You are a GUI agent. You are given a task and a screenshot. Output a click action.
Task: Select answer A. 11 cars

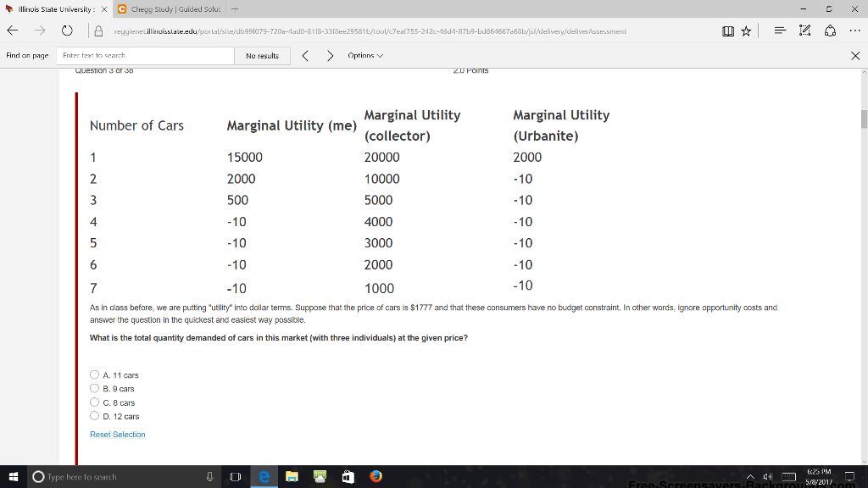(94, 374)
